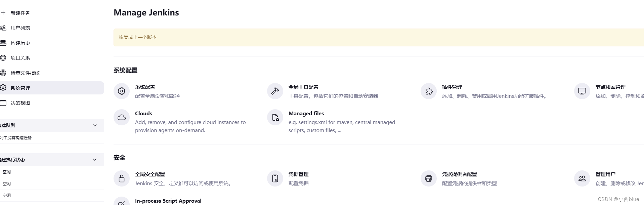Click the 构建执行状态 panel title

tap(12, 160)
